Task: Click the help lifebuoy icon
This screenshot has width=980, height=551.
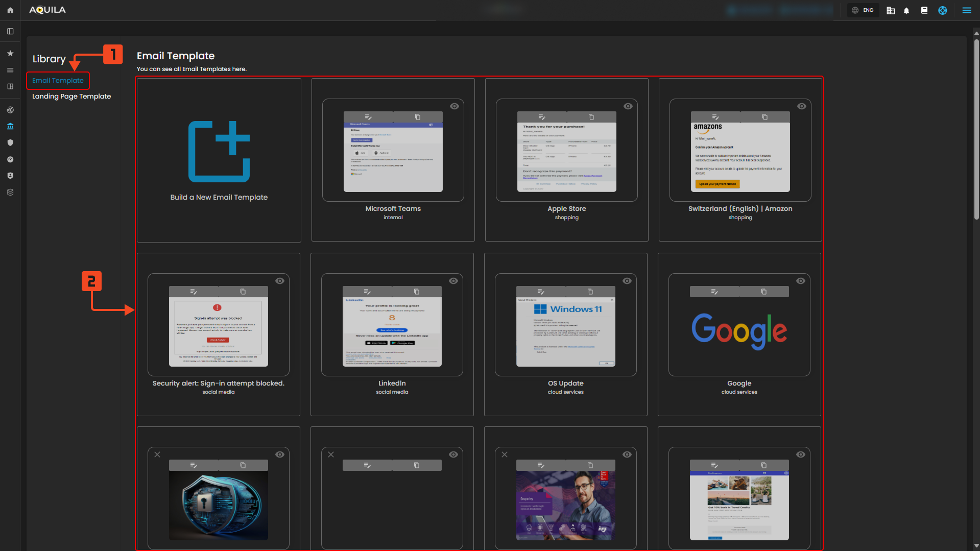Action: (942, 10)
